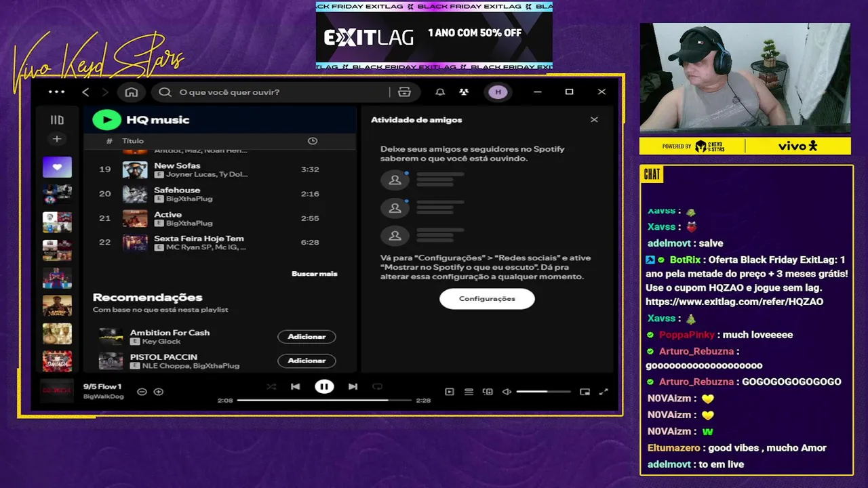The image size is (868, 488).
Task: Open the Now Playing view icon
Action: coord(450,392)
